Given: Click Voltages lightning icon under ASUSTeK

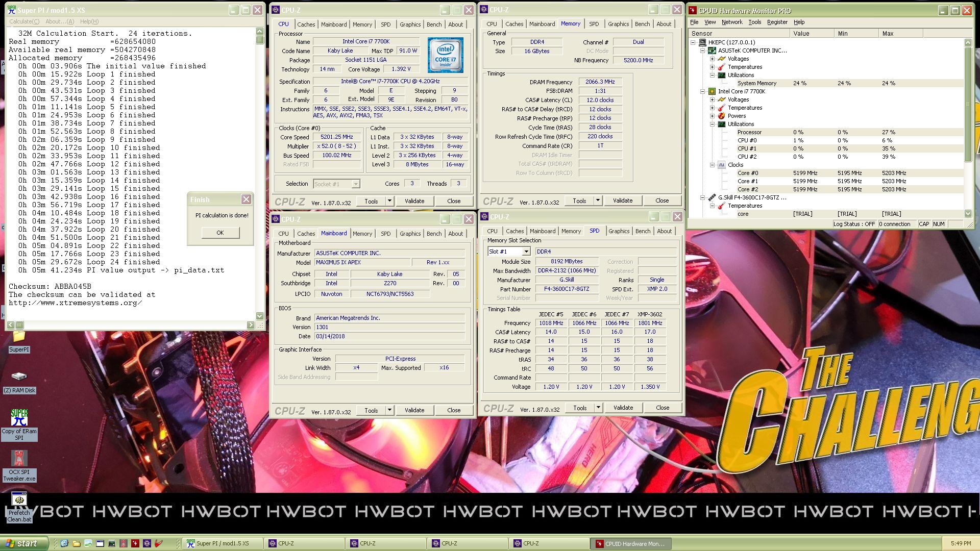Looking at the screenshot, I should [x=722, y=59].
